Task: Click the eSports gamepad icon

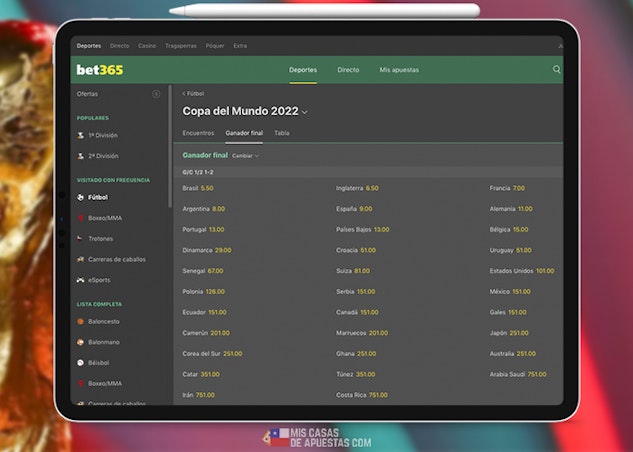Action: click(81, 280)
